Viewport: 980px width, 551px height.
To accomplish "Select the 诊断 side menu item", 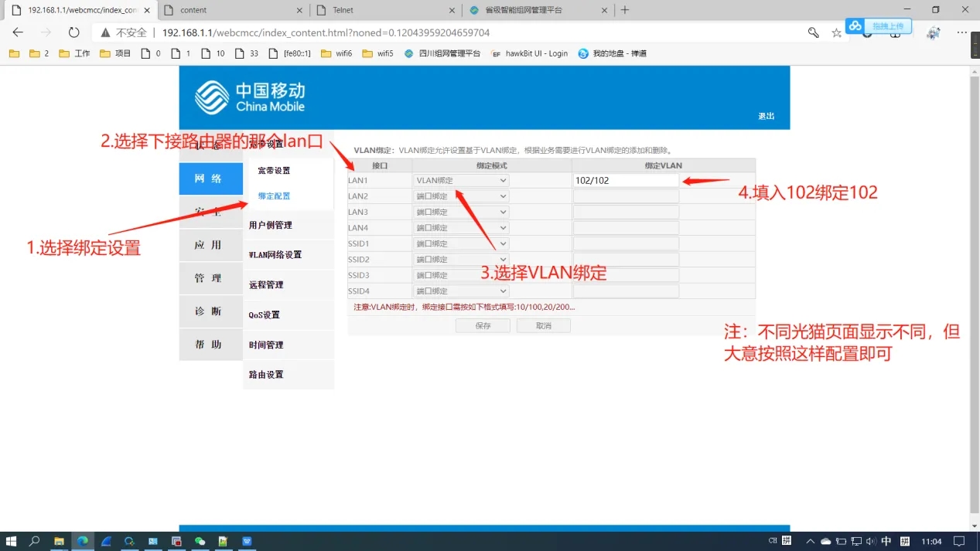I will pyautogui.click(x=211, y=311).
